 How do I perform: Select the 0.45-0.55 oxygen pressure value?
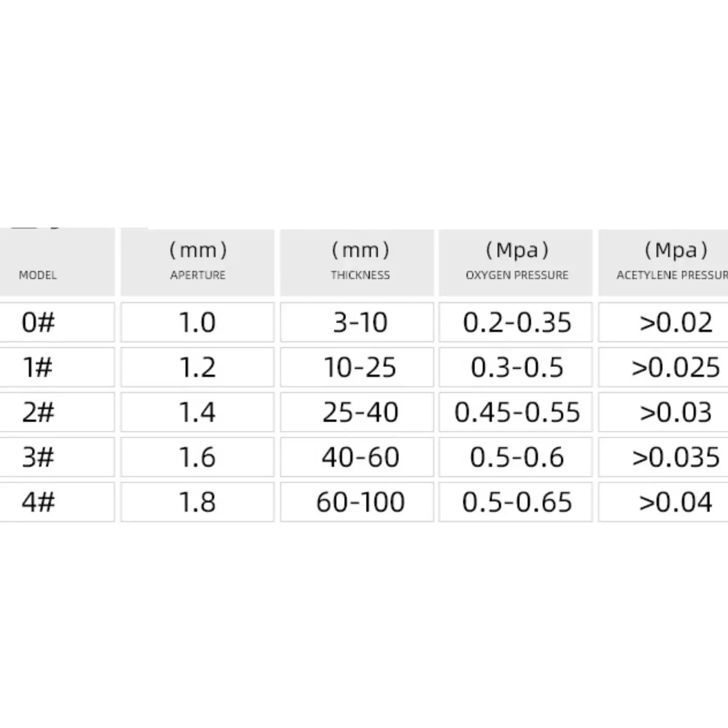pyautogui.click(x=517, y=412)
